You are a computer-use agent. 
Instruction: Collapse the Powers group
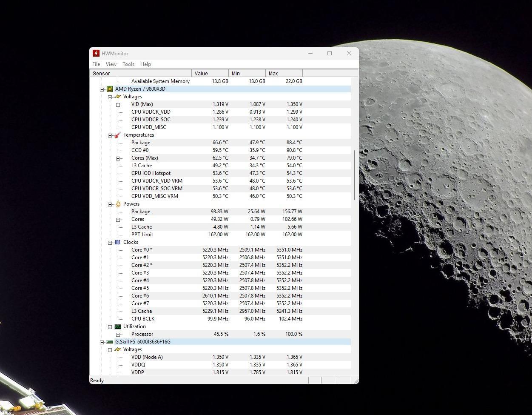pyautogui.click(x=110, y=204)
